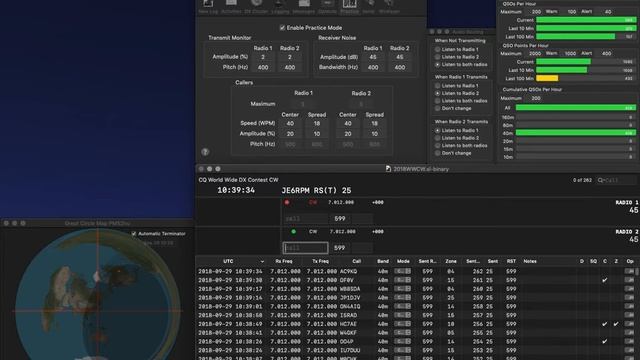Image resolution: width=640 pixels, height=360 pixels.
Task: Select Listen to Radio 2 when Radio 2 transmits
Action: [438, 138]
